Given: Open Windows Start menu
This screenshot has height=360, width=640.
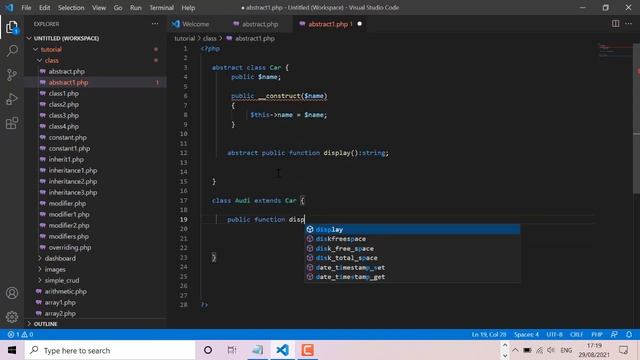Looking at the screenshot, I should 12,350.
